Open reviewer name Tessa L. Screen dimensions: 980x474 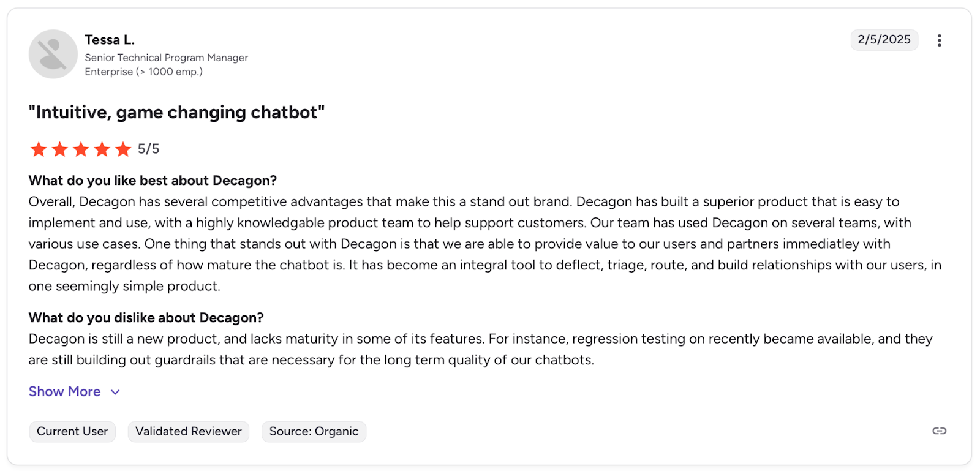110,40
